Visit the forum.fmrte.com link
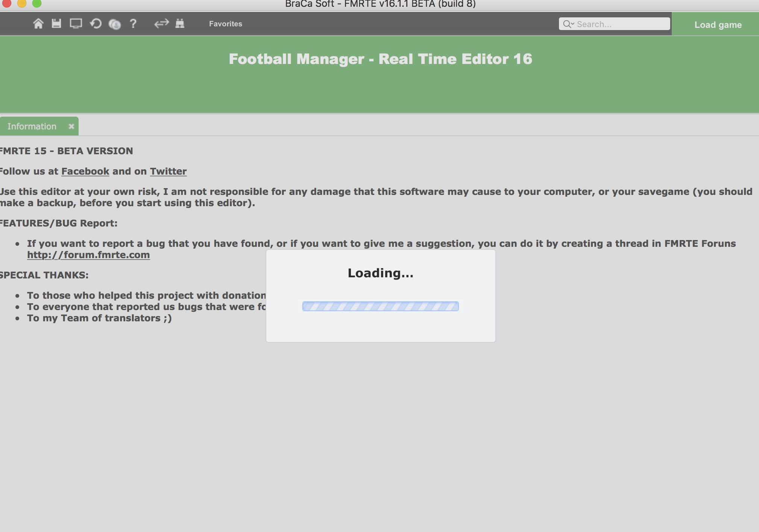Image resolution: width=759 pixels, height=532 pixels. point(88,255)
